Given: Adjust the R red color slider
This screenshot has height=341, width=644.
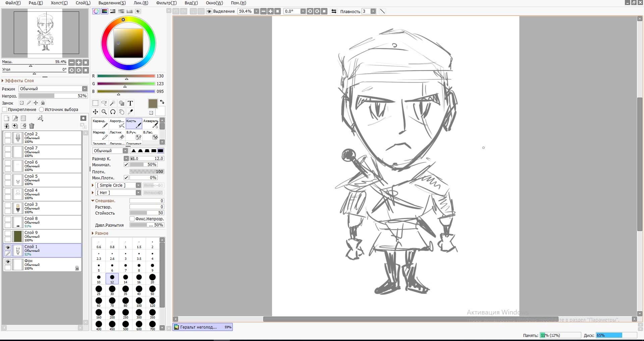Looking at the screenshot, I should [126, 76].
